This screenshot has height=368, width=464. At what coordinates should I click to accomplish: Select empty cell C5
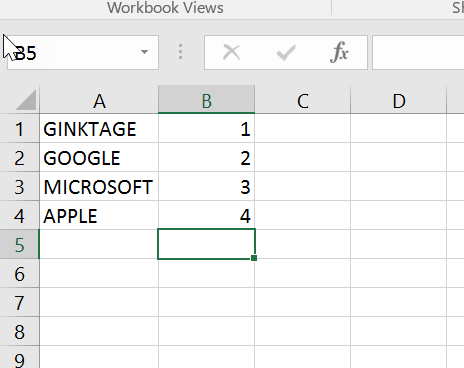(303, 244)
